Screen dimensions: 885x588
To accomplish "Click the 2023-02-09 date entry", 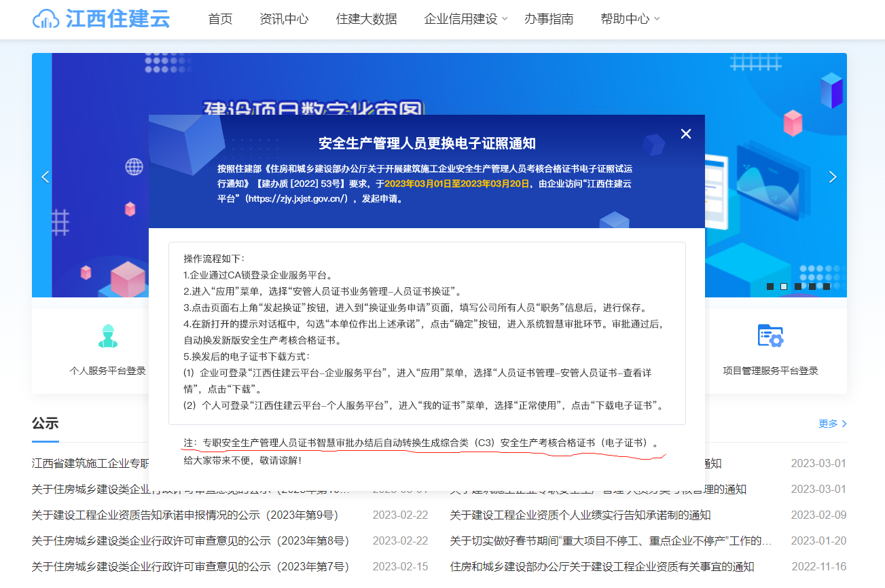I will pos(818,515).
